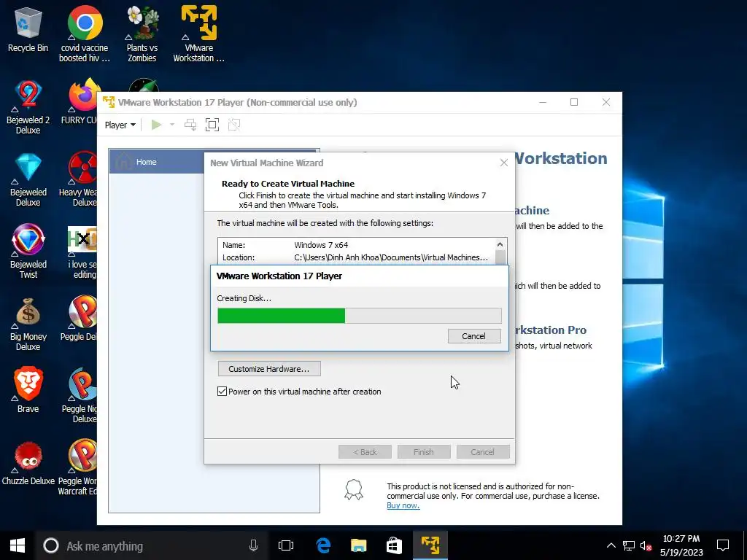This screenshot has width=747, height=560.
Task: Show hidden tray icons chevron
Action: (611, 545)
